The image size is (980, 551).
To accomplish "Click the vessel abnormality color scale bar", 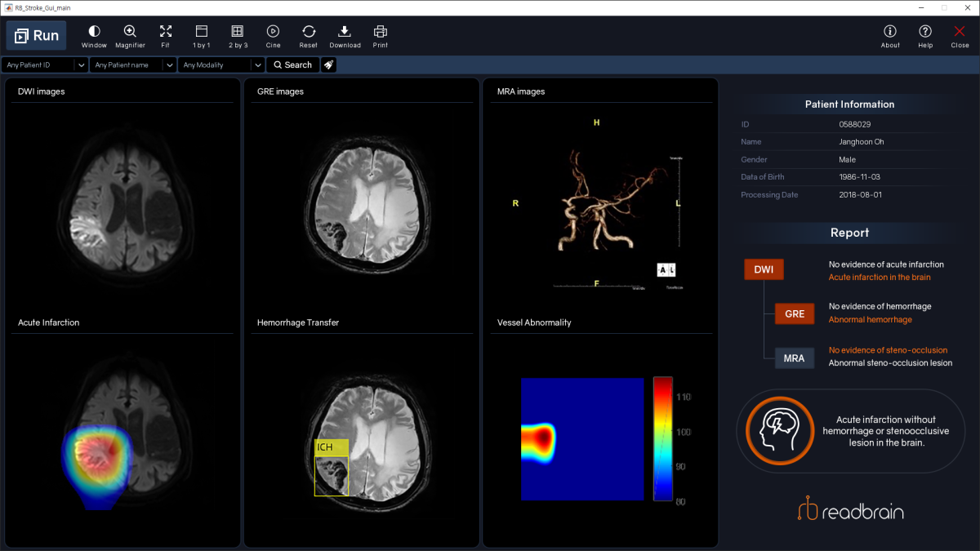I will (x=662, y=438).
